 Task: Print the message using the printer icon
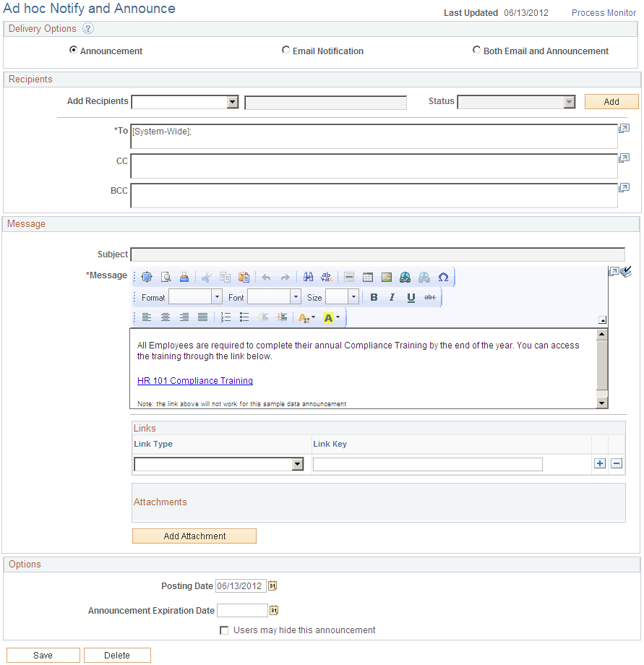click(184, 277)
